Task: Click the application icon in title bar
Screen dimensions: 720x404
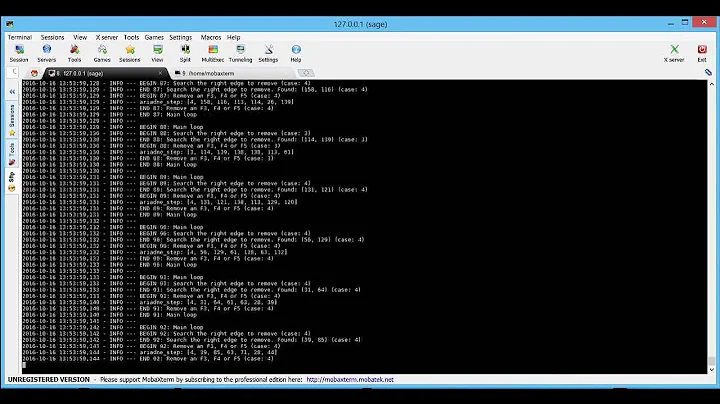Action: point(10,24)
